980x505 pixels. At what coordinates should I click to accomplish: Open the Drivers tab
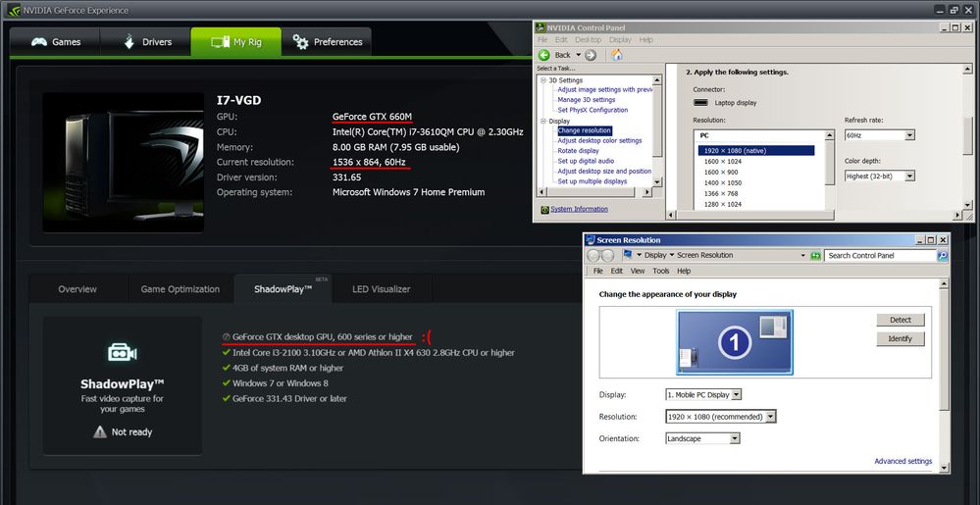click(147, 42)
